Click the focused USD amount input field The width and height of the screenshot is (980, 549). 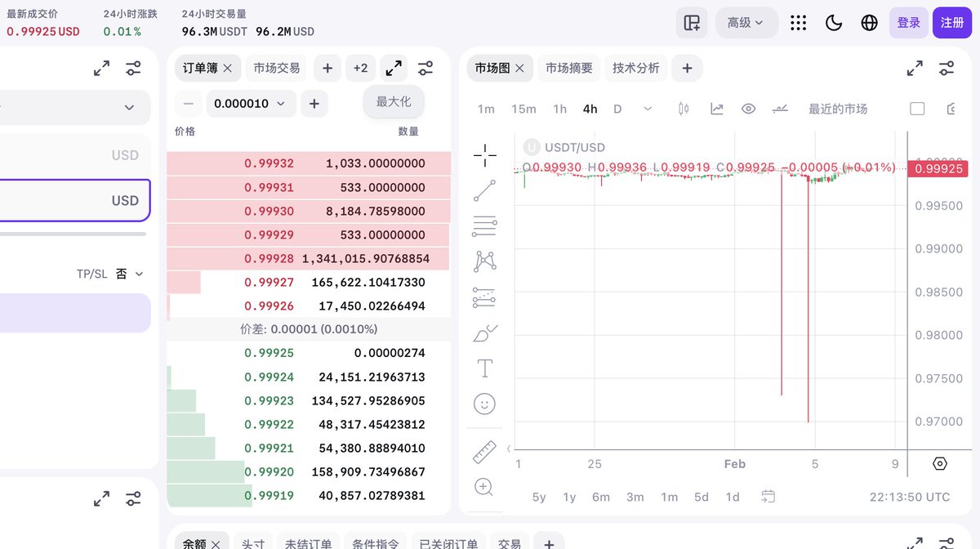tap(75, 200)
